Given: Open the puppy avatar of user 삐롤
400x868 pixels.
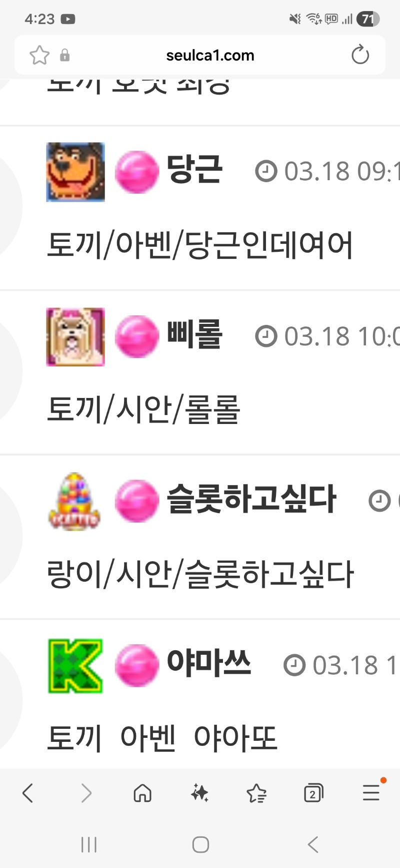Looking at the screenshot, I should (75, 337).
